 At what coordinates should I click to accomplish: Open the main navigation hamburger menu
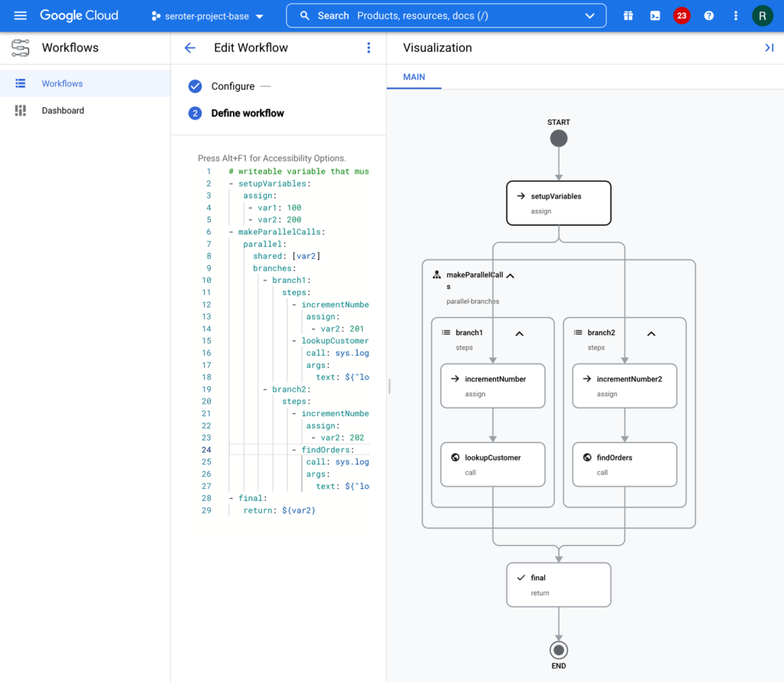[x=20, y=15]
